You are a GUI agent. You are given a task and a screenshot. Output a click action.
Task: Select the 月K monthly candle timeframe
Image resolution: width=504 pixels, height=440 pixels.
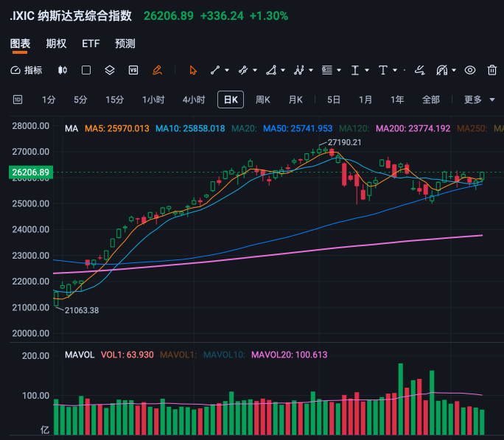[295, 99]
